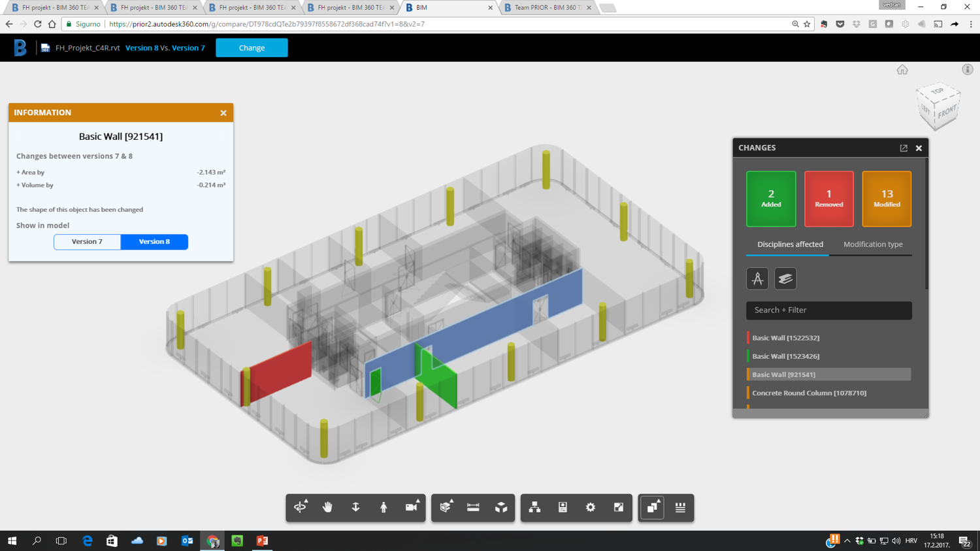Viewport: 980px width, 551px height.
Task: Click the blue Change button
Action: (252, 48)
